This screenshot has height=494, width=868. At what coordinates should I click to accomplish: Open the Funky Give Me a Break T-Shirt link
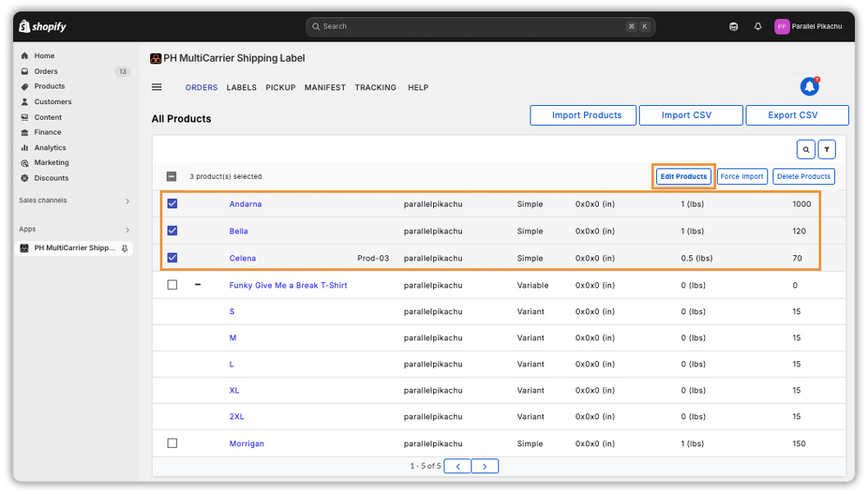(288, 286)
